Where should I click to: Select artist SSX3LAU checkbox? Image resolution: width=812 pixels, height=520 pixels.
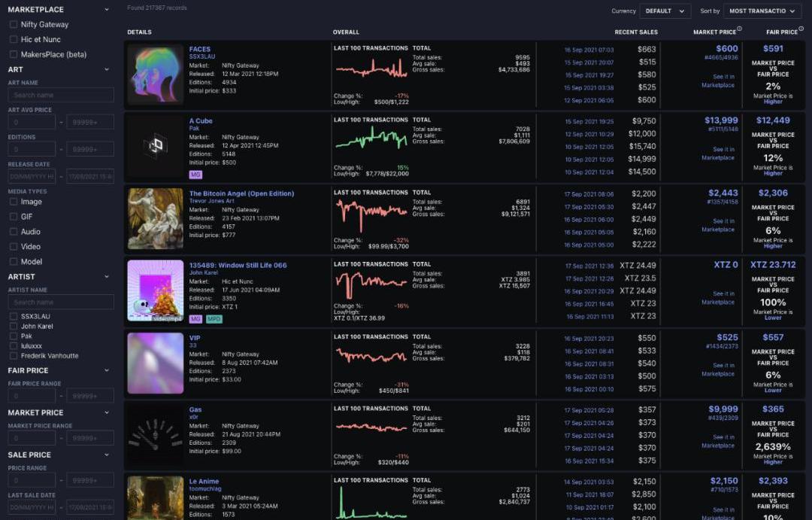point(14,316)
